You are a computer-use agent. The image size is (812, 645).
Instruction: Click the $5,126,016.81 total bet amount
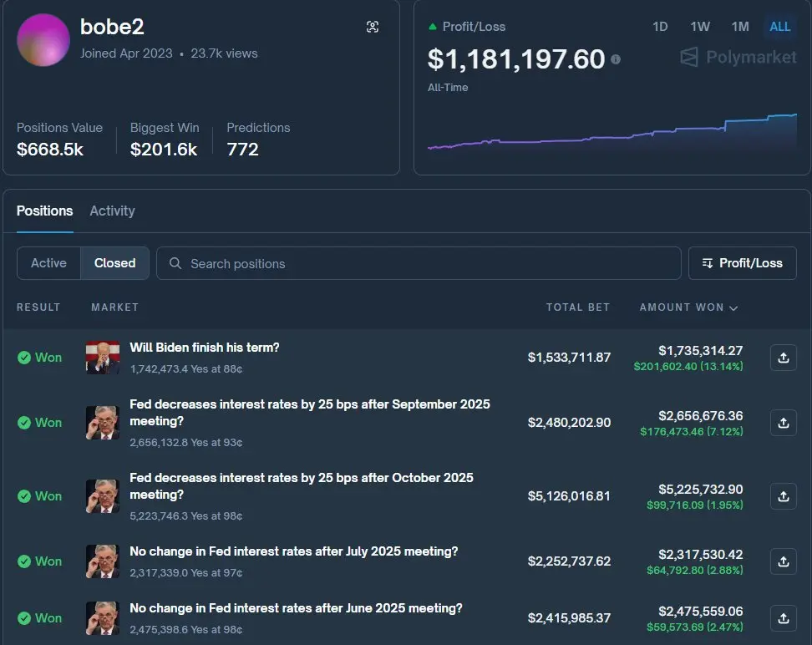click(x=569, y=496)
